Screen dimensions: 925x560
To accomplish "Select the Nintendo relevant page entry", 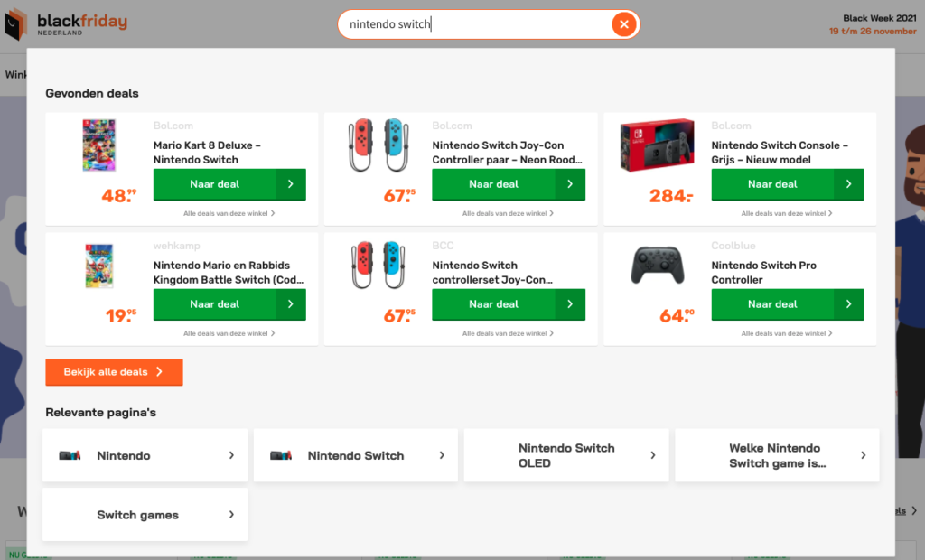I will point(145,455).
